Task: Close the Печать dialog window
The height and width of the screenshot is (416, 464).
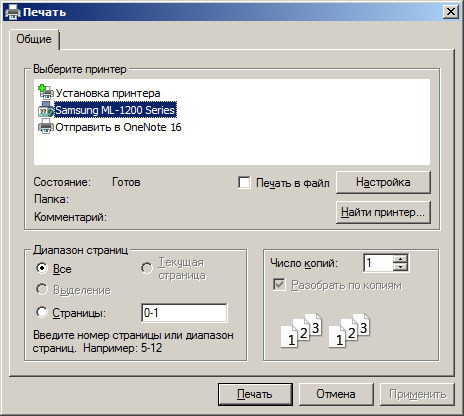Action: [x=451, y=12]
